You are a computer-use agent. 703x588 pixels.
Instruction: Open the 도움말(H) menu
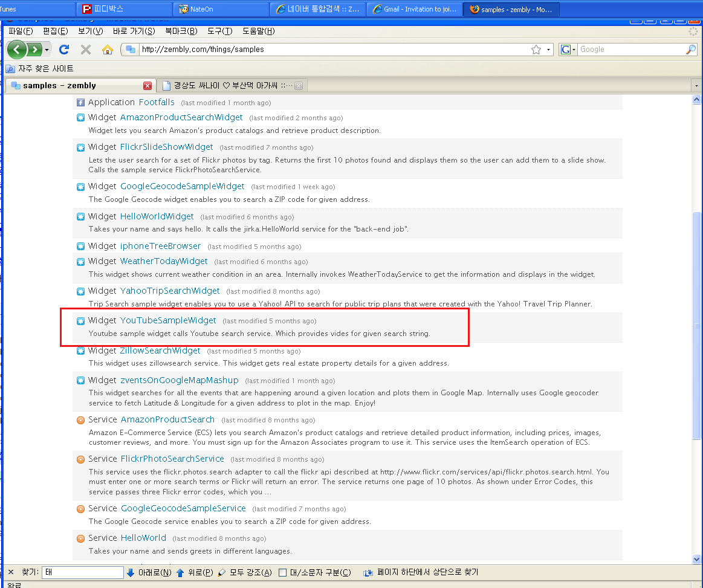tap(258, 31)
